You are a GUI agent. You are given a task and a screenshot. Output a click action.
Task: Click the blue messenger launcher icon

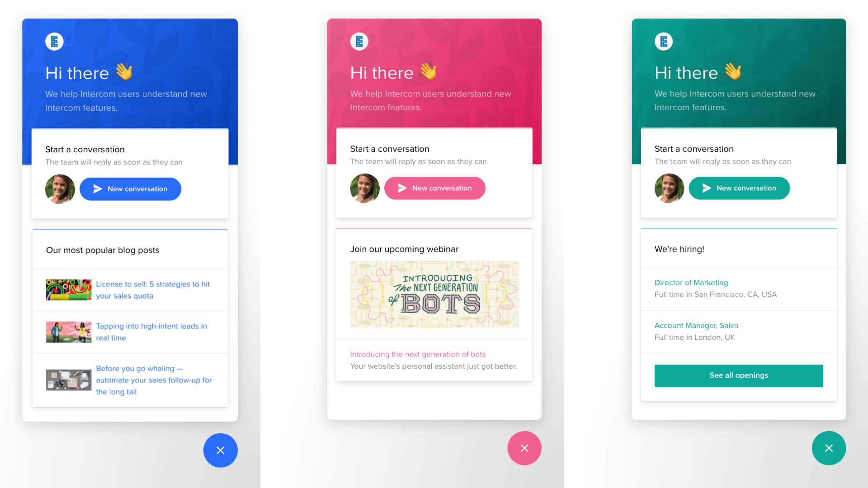(221, 450)
